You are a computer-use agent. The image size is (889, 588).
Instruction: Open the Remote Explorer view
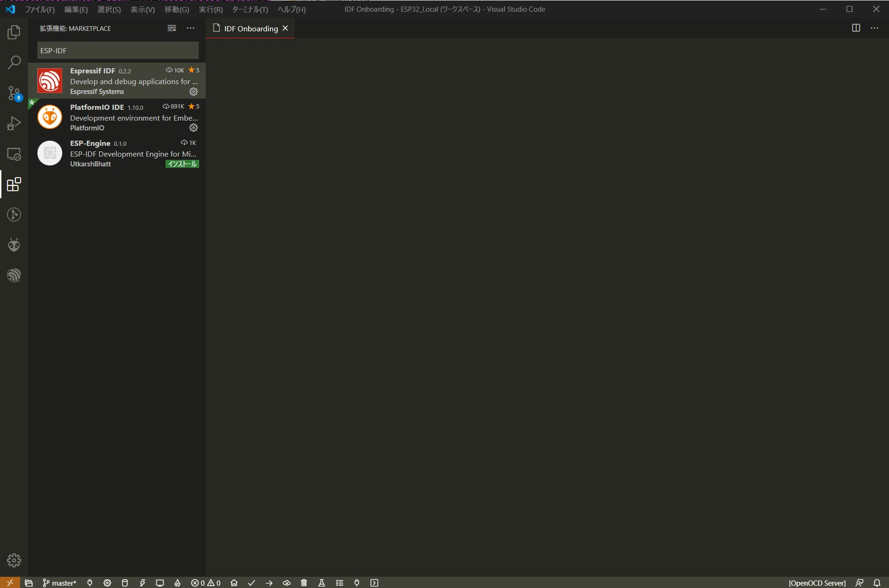14,154
